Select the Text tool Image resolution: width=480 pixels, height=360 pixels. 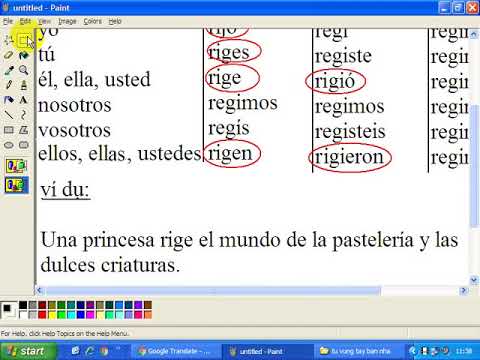(x=23, y=100)
